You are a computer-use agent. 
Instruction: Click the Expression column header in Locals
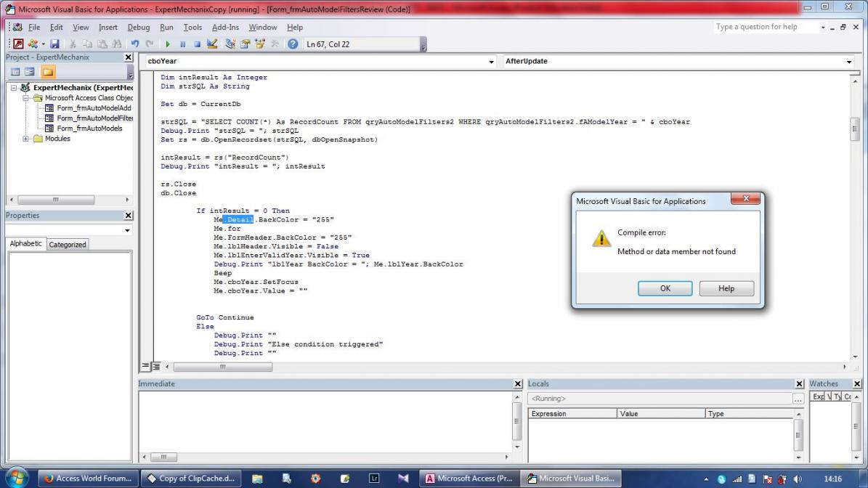pyautogui.click(x=572, y=413)
